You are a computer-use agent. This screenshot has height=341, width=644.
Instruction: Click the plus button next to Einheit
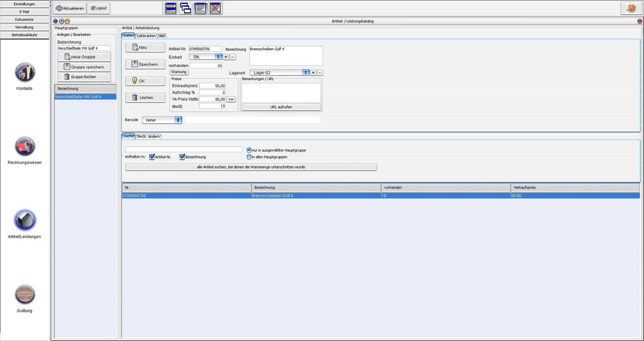click(x=226, y=57)
